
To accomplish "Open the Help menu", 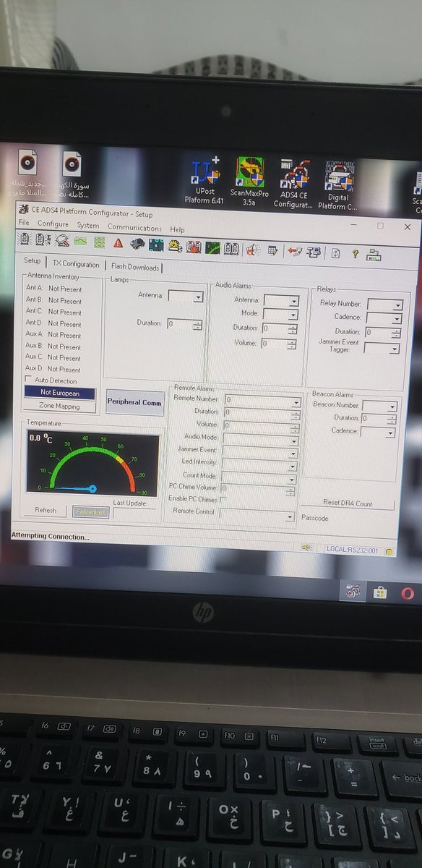I will click(x=177, y=229).
